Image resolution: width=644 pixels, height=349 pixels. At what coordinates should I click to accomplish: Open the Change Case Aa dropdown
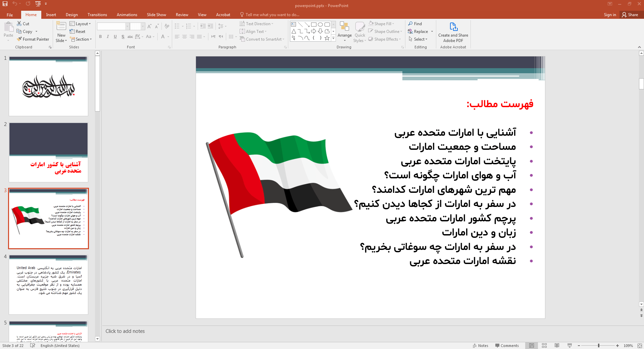point(150,37)
